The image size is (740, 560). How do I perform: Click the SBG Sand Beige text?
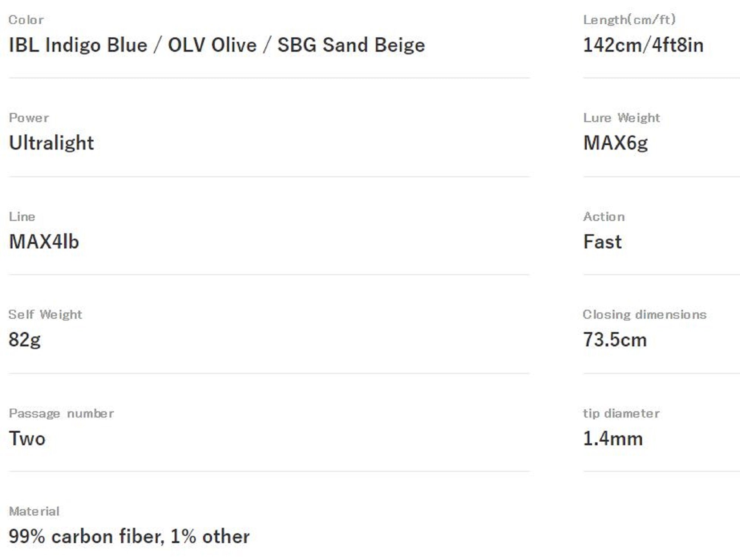point(351,45)
